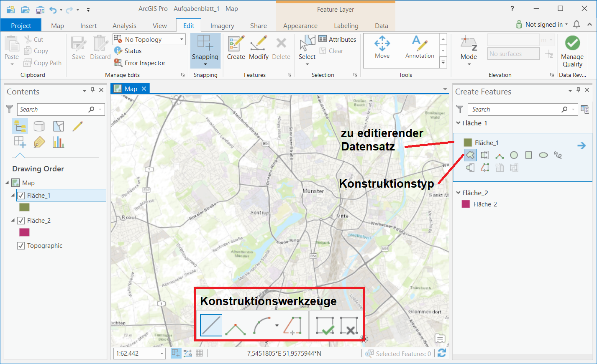Open the No Topology dropdown
Viewport: 597px width, 364px height.
click(182, 39)
